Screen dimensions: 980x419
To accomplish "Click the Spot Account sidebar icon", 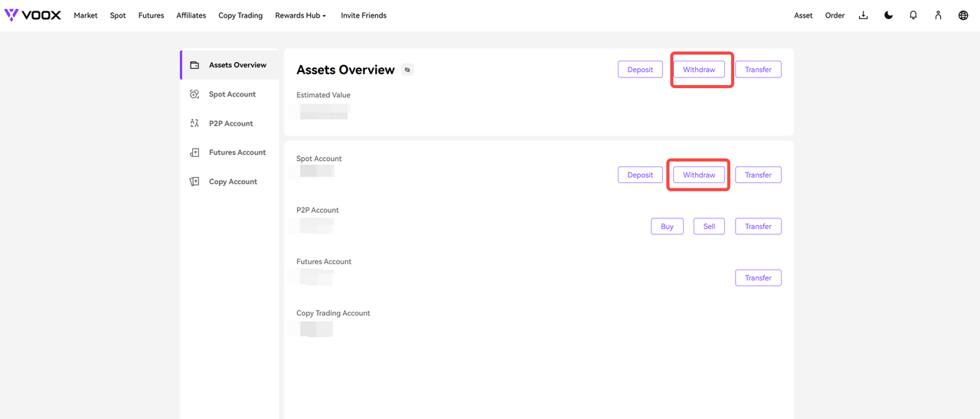I will point(194,94).
